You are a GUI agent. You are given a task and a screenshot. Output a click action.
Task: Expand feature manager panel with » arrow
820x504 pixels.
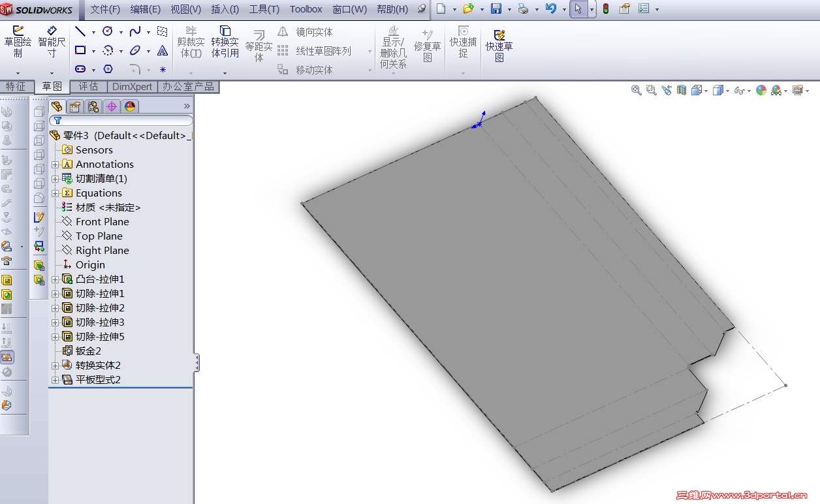187,106
